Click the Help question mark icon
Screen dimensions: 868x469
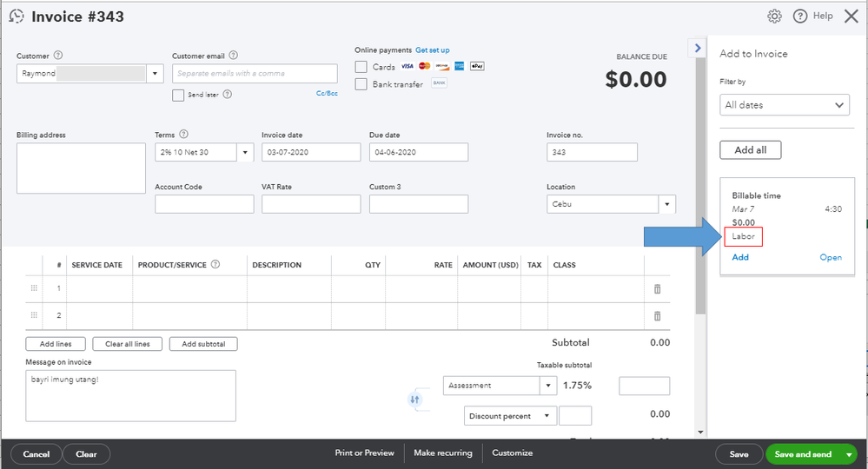pos(800,16)
